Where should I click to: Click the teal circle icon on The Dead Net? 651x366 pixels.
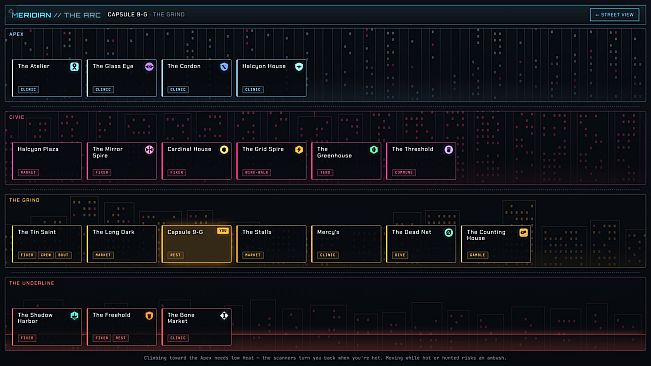448,232
